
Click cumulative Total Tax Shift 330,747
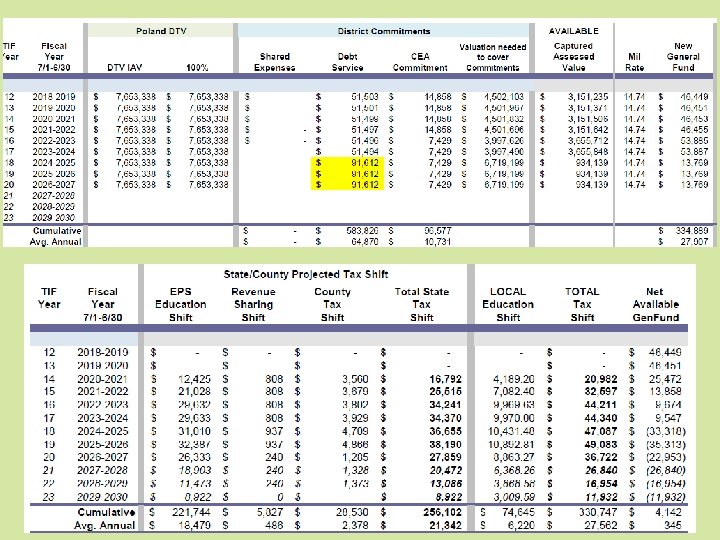pos(598,512)
